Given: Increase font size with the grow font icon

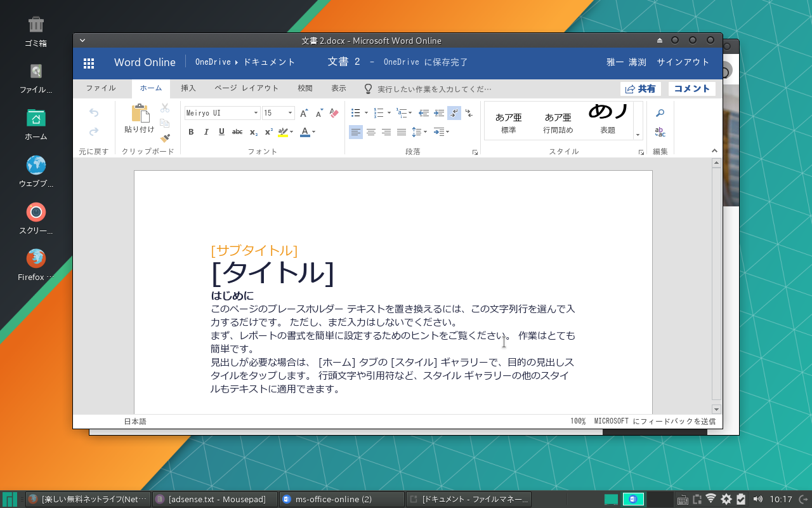Looking at the screenshot, I should pos(304,113).
